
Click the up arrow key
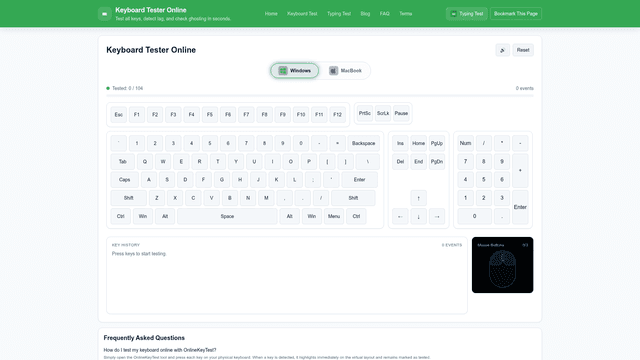point(418,198)
